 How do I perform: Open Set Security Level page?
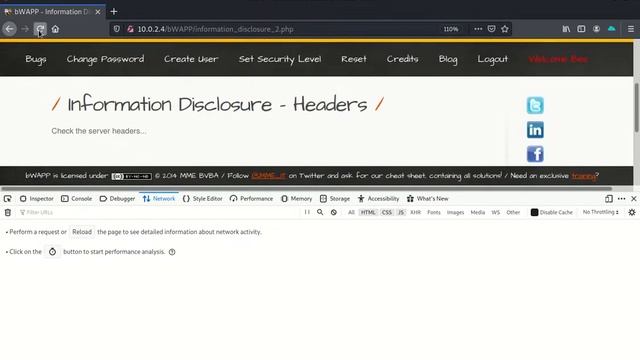pyautogui.click(x=280, y=59)
